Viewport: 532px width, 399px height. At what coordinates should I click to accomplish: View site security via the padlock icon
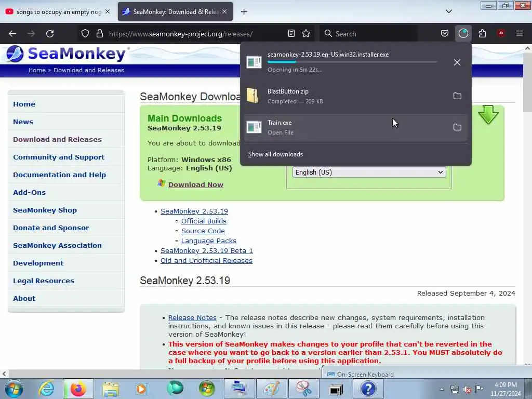99,34
